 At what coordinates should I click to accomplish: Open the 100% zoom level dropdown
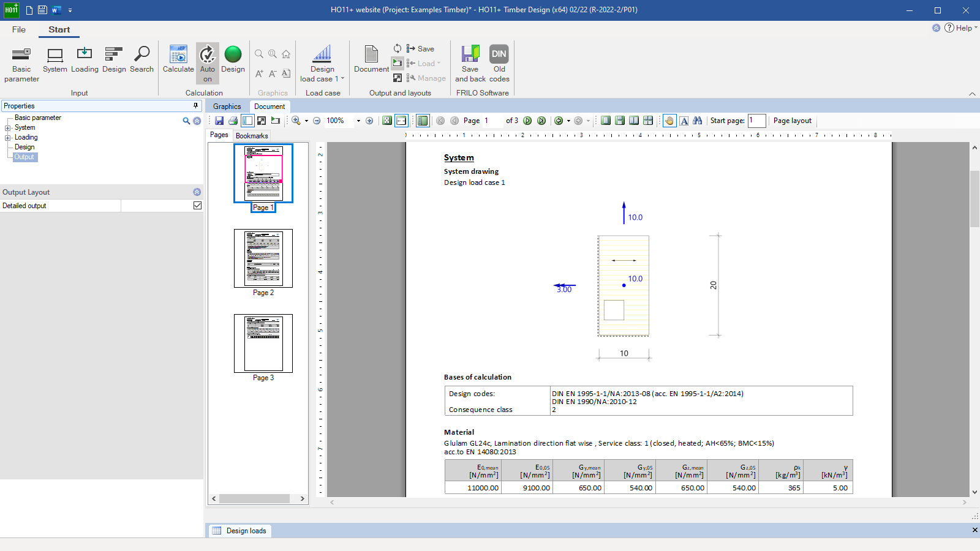click(x=358, y=121)
